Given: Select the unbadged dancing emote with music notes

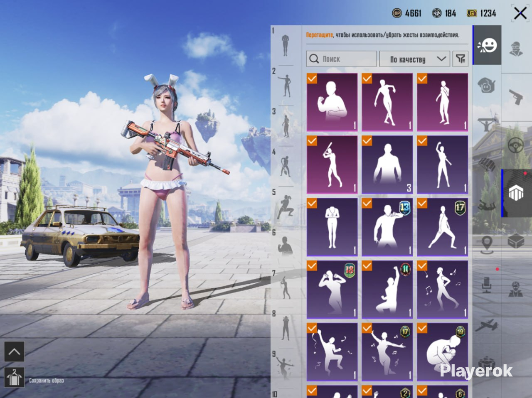Looking at the screenshot, I should (x=443, y=289).
